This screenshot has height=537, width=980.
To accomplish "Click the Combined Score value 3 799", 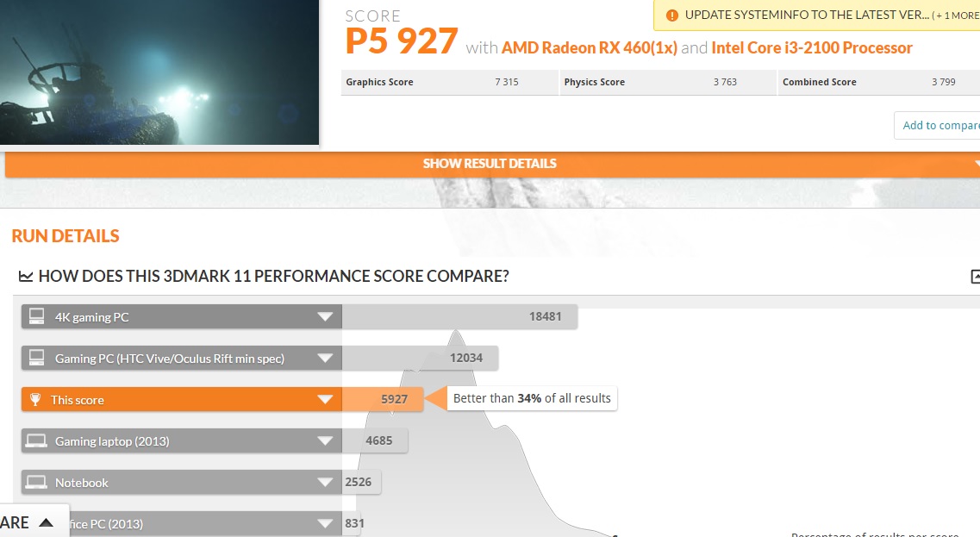I will [943, 82].
